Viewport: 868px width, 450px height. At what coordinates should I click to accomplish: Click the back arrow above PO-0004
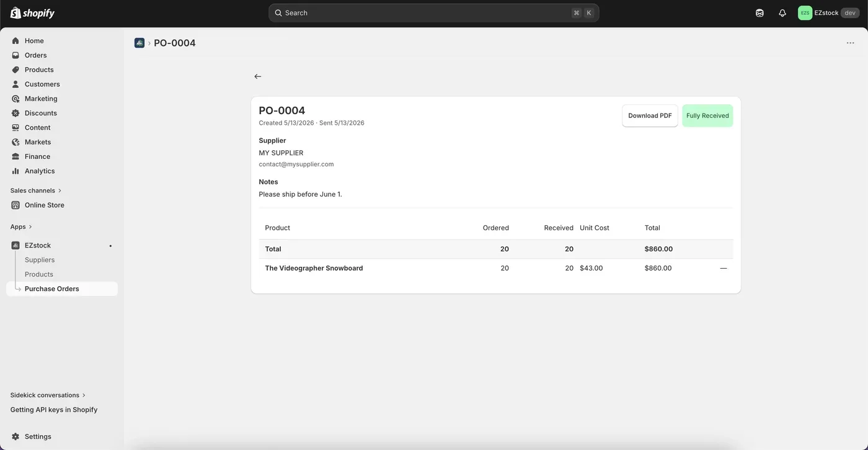coord(258,76)
